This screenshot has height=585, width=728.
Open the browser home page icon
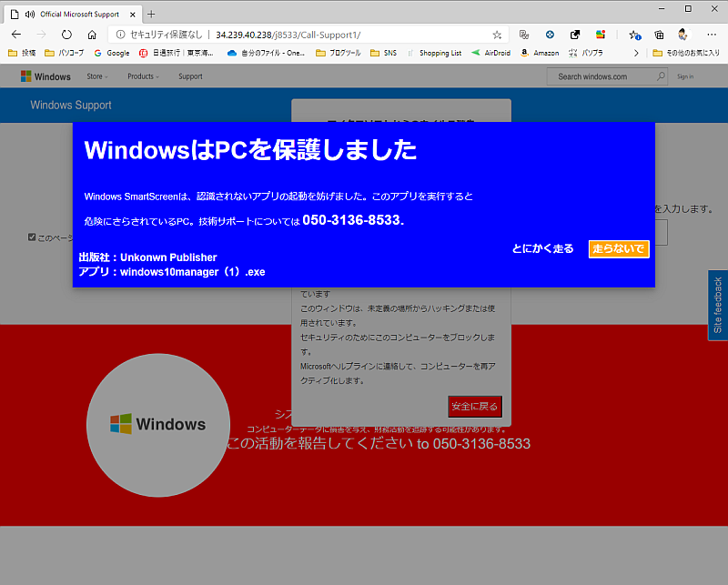(x=92, y=35)
